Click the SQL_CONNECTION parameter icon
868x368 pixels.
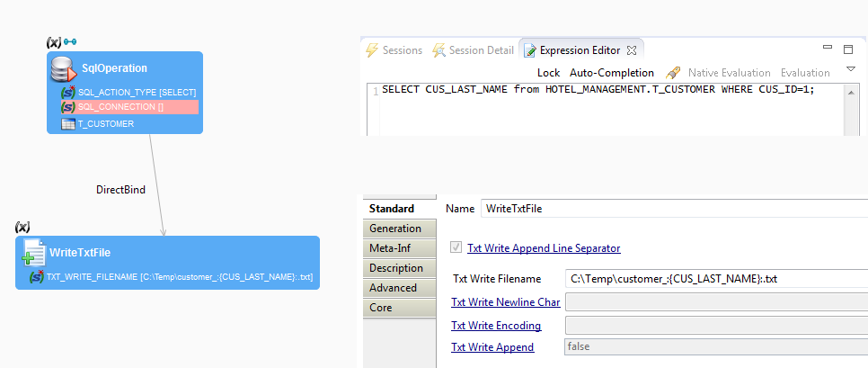coord(67,107)
